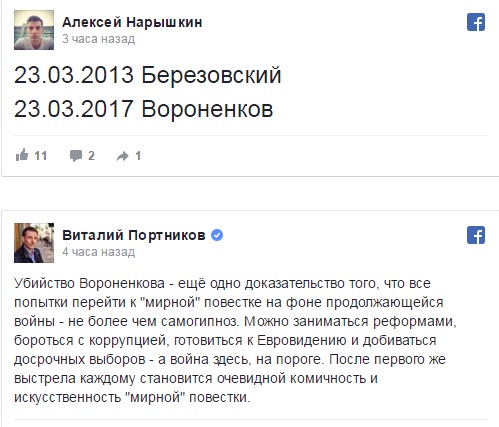
Task: Click Portnikov's blue verified badge
Action: 217,235
